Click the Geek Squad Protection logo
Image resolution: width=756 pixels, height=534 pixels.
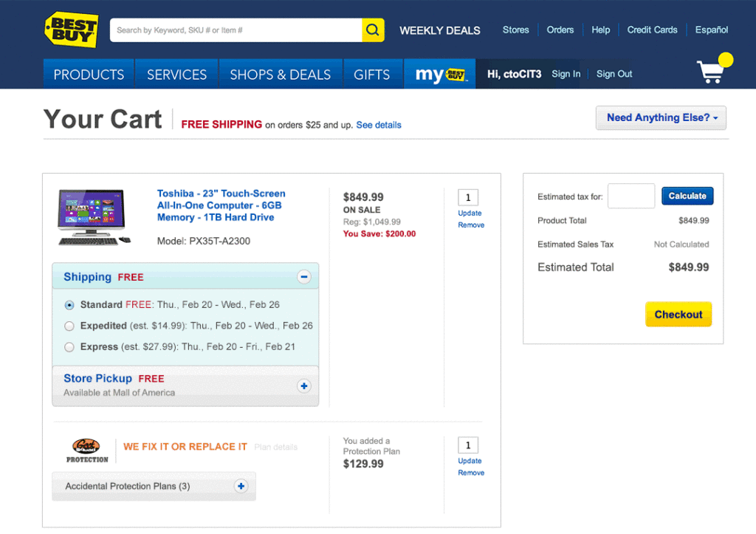click(x=87, y=450)
